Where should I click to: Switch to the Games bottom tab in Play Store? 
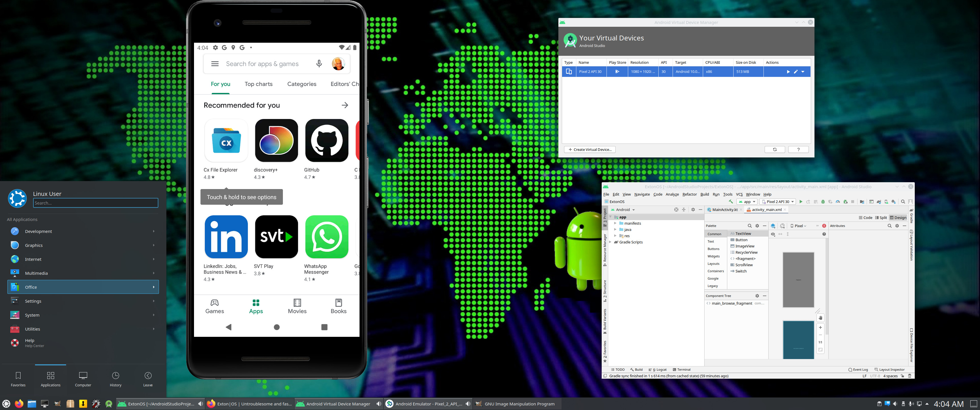coord(215,306)
